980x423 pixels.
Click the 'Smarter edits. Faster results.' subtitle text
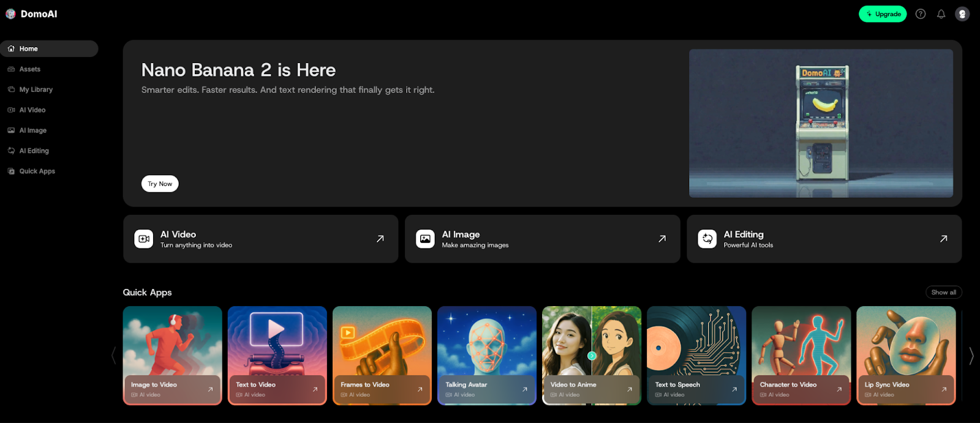288,90
